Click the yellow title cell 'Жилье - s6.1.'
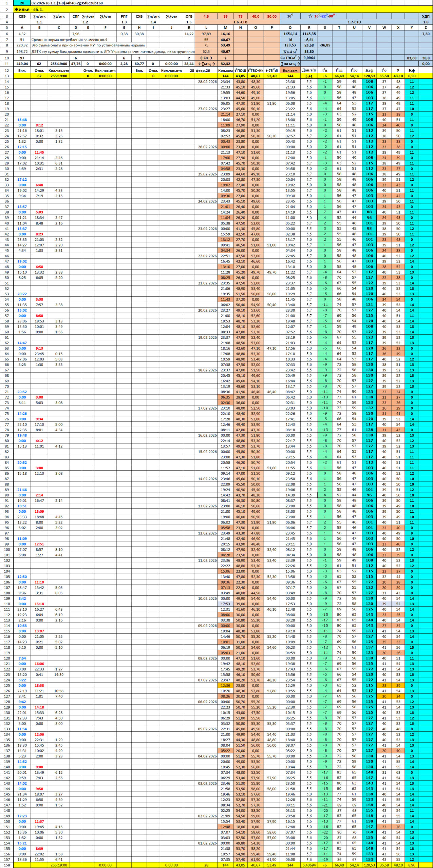Viewport: 433px width, 868px height. click(x=29, y=9)
